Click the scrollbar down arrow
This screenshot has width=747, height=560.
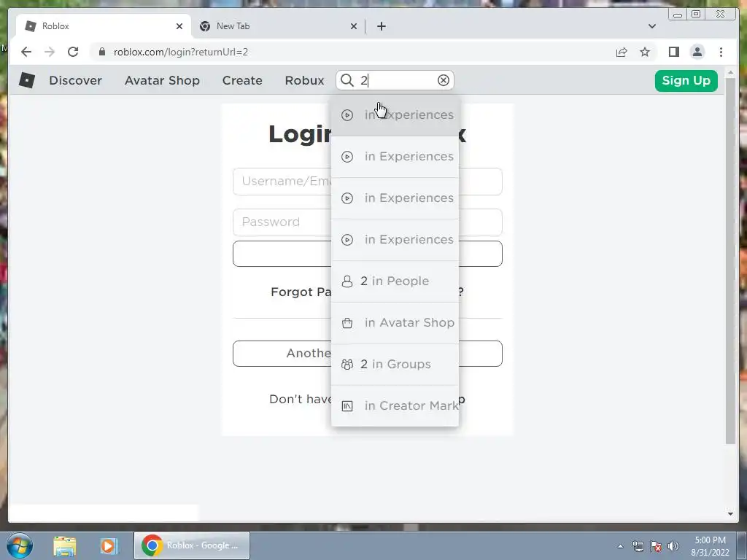[730, 513]
